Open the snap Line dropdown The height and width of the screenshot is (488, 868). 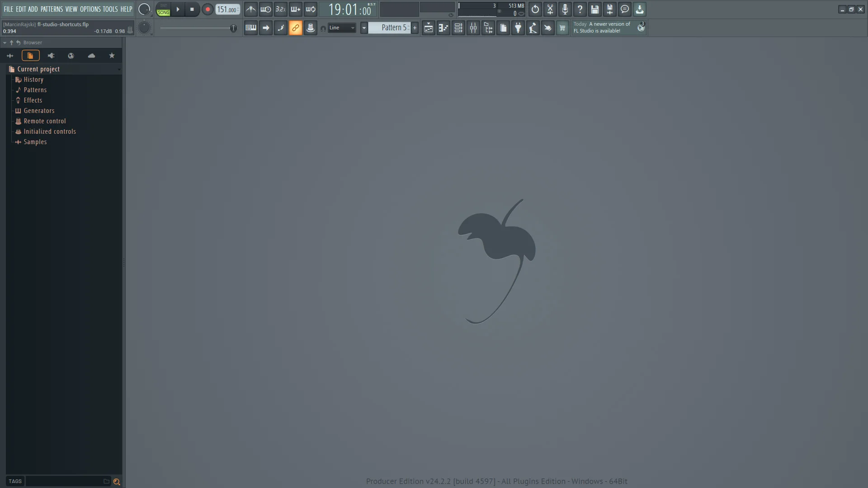pyautogui.click(x=341, y=28)
